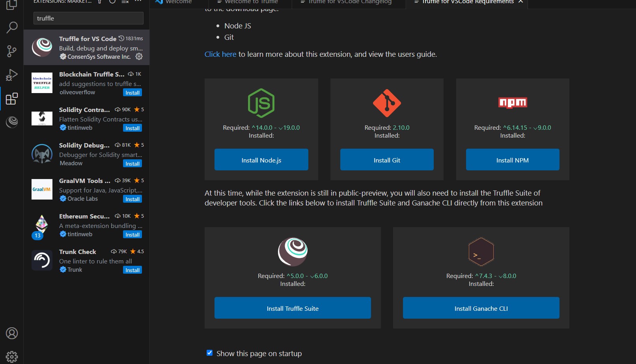Click the Oracle Labs publisher name

pos(82,198)
